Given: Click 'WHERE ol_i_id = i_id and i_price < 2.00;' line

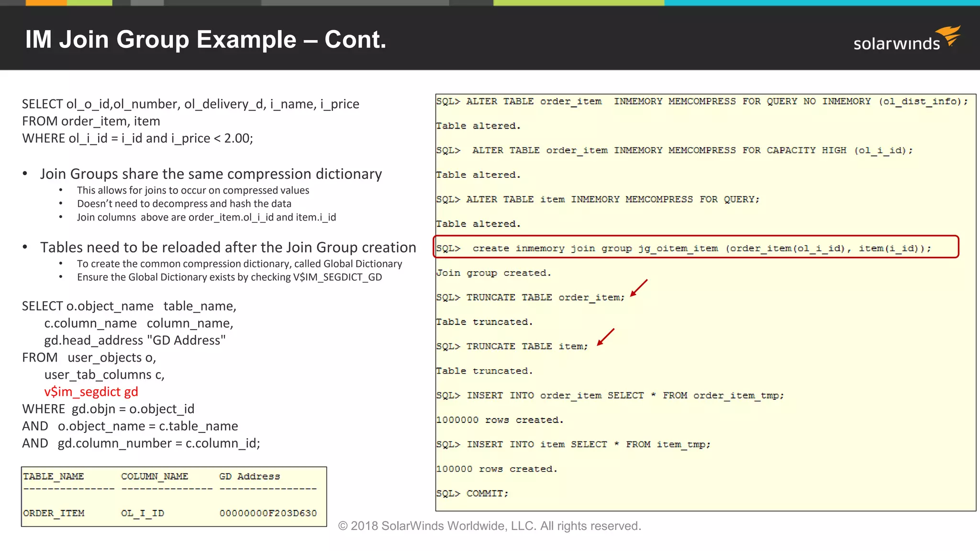Looking at the screenshot, I should 138,139.
